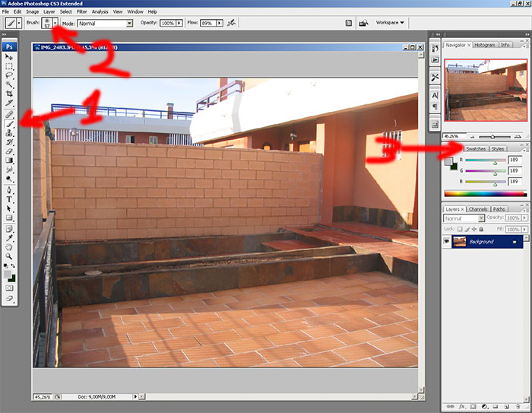Select the Eyedropper tool

click(x=9, y=238)
